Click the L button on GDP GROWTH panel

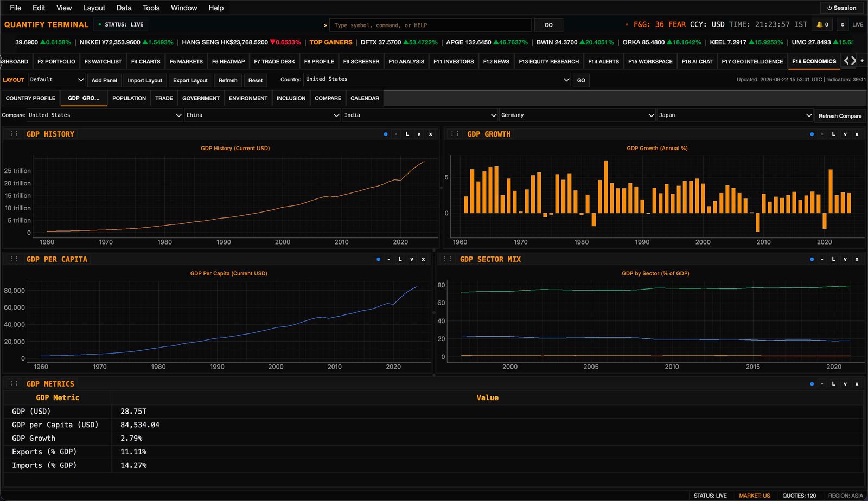[x=834, y=134]
